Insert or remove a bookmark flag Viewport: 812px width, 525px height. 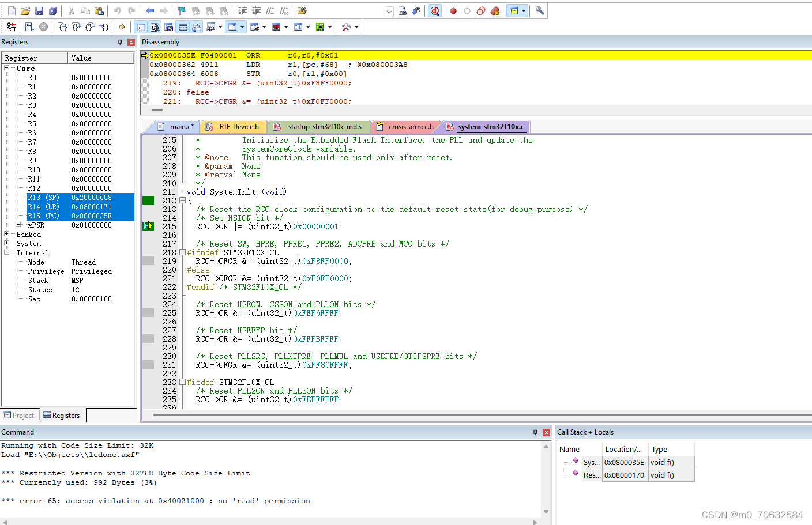[x=182, y=11]
